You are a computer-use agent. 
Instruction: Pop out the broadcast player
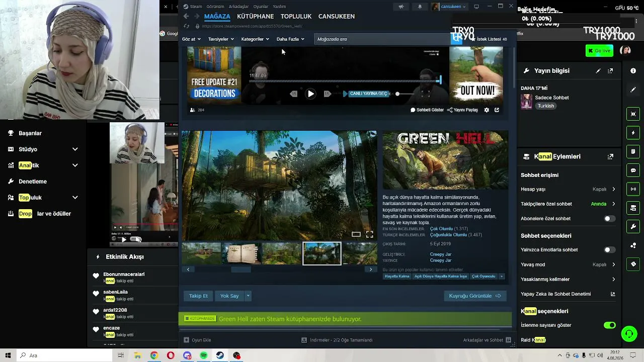tap(497, 110)
